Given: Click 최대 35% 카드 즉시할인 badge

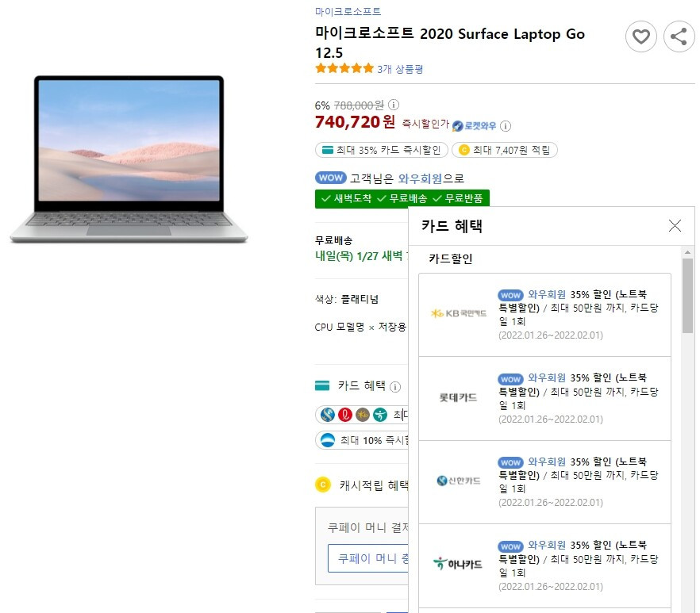Looking at the screenshot, I should pos(381,150).
